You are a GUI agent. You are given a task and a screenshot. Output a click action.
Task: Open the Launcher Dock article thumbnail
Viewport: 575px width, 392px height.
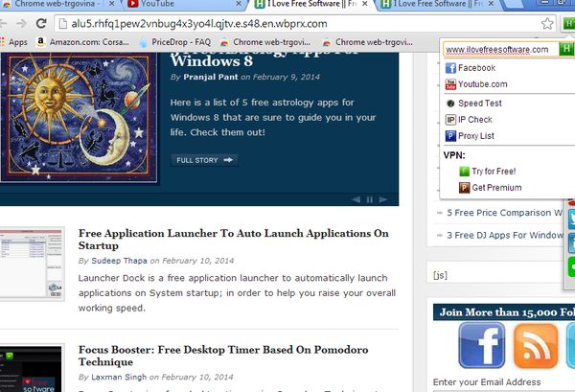pos(32,264)
